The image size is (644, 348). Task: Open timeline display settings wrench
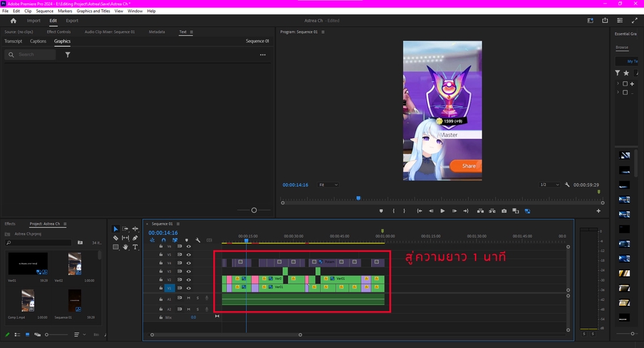pos(198,240)
